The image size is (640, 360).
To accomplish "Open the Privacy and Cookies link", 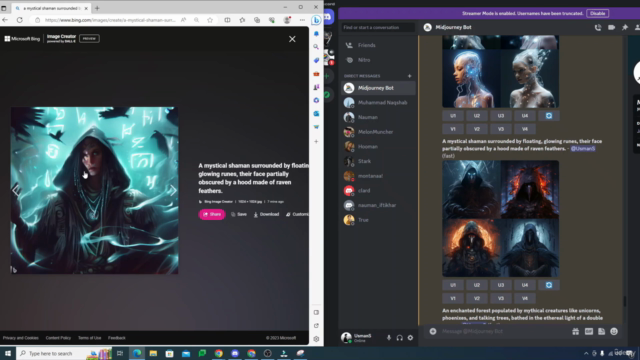I will coord(20,338).
